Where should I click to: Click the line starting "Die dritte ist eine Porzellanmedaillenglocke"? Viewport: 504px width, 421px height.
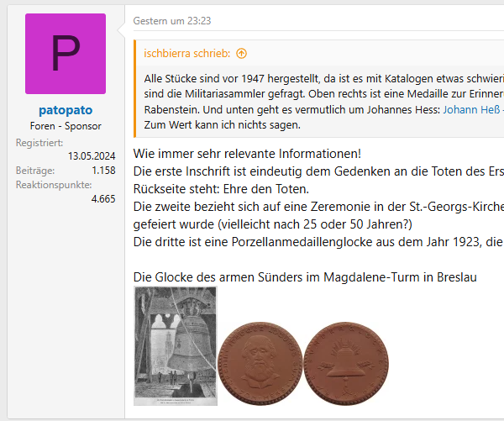click(x=318, y=243)
